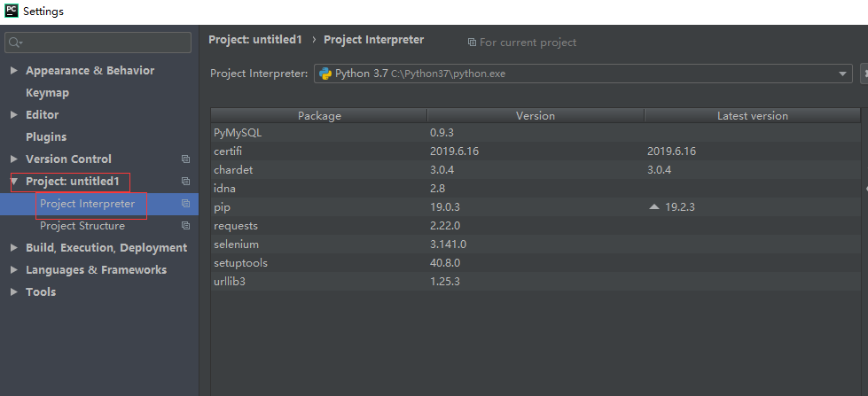Expand the Build, Execution, Deployment section

pyautogui.click(x=14, y=248)
